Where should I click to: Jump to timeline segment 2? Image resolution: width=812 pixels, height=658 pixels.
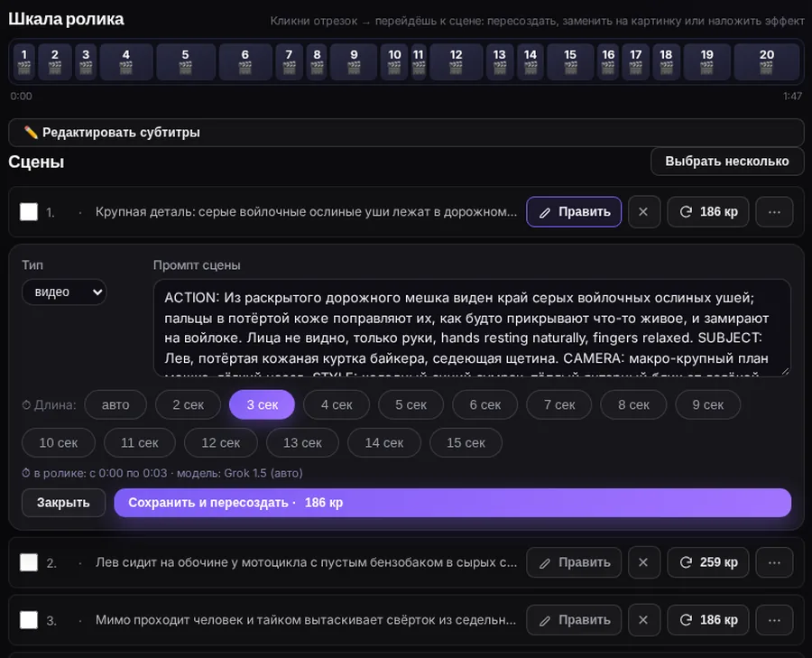[x=54, y=61]
